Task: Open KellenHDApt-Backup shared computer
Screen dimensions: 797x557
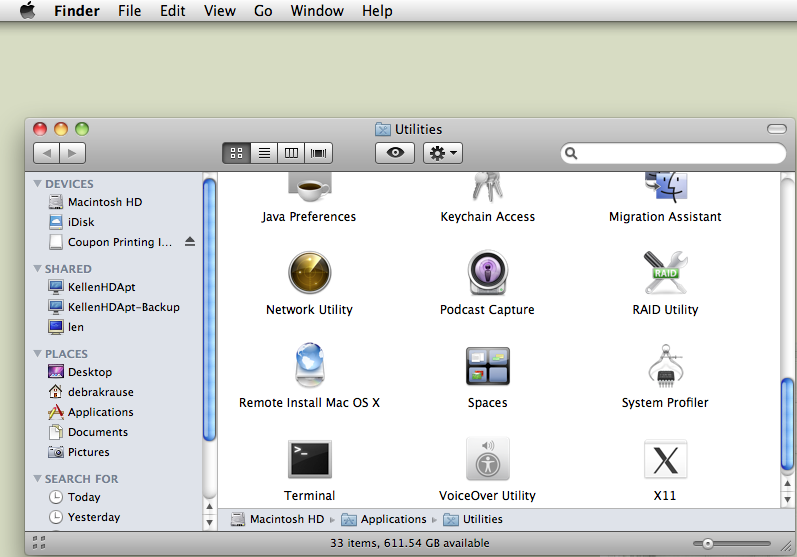Action: pos(114,307)
